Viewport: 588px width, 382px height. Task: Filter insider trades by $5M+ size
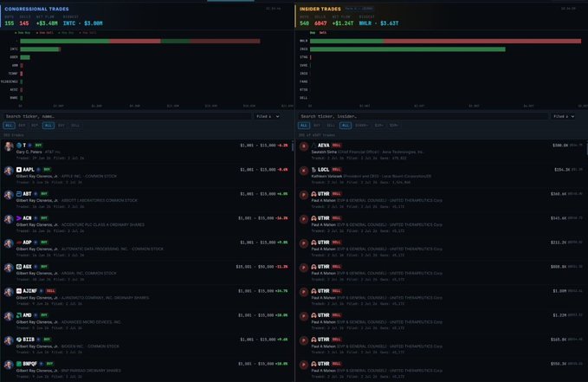(393, 126)
